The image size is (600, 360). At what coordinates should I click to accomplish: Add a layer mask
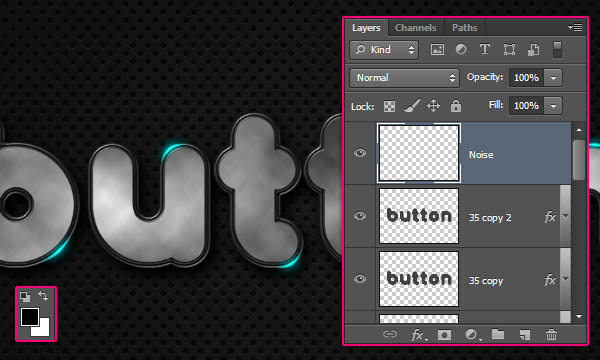click(444, 335)
